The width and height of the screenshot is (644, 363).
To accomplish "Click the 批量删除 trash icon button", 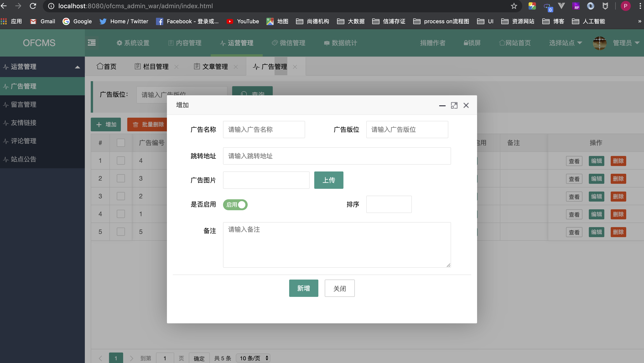I will click(x=136, y=124).
